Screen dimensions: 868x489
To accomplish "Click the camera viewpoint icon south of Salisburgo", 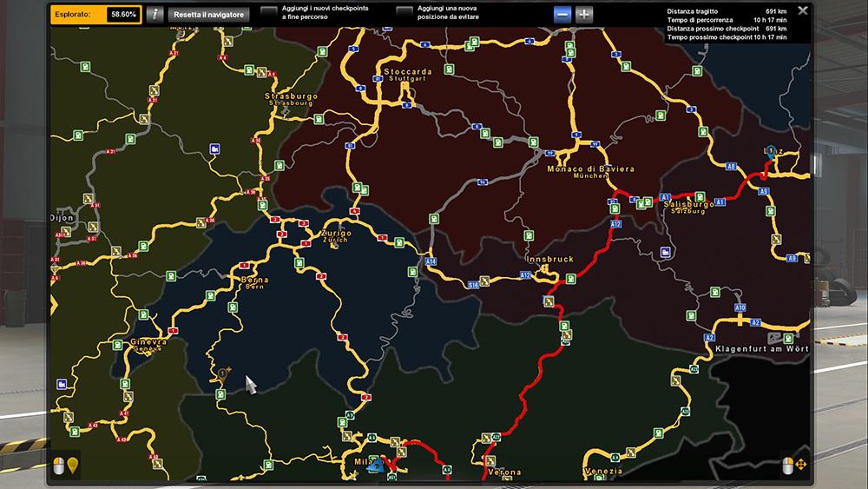I will [665, 253].
